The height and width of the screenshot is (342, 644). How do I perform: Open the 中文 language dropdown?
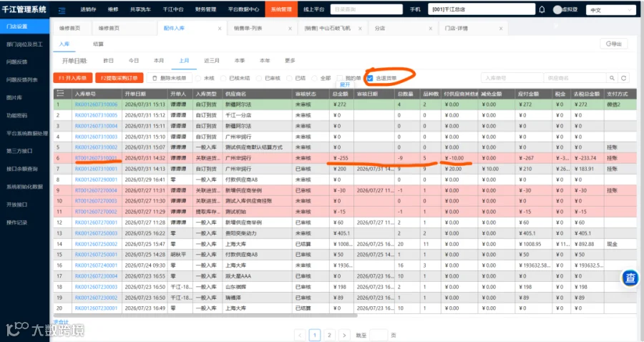pos(611,10)
